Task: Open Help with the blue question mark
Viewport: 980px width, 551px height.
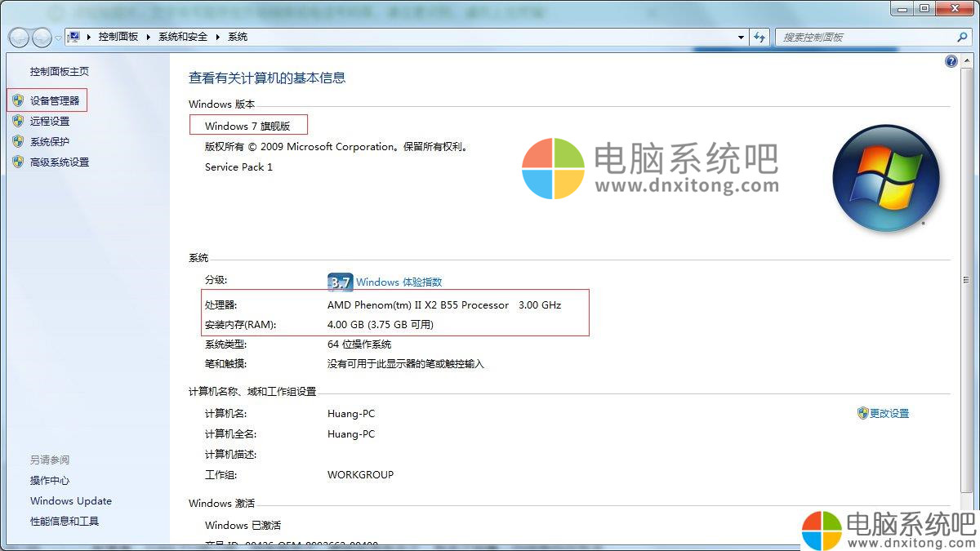Action: pyautogui.click(x=951, y=61)
